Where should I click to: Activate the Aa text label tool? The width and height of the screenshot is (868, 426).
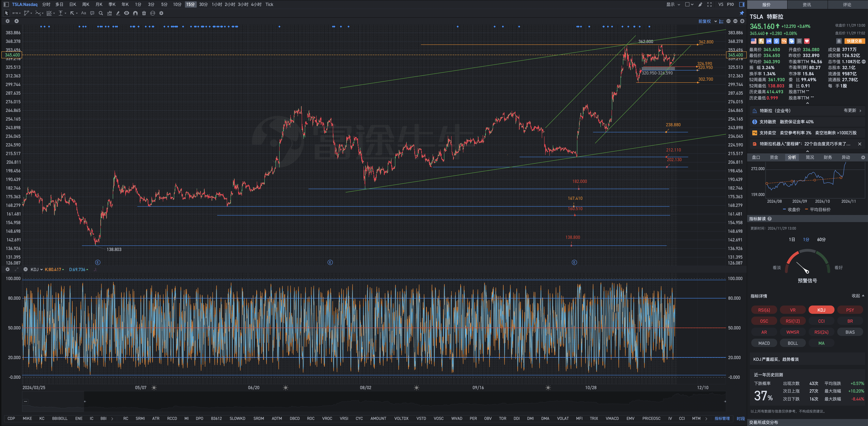pyautogui.click(x=84, y=13)
